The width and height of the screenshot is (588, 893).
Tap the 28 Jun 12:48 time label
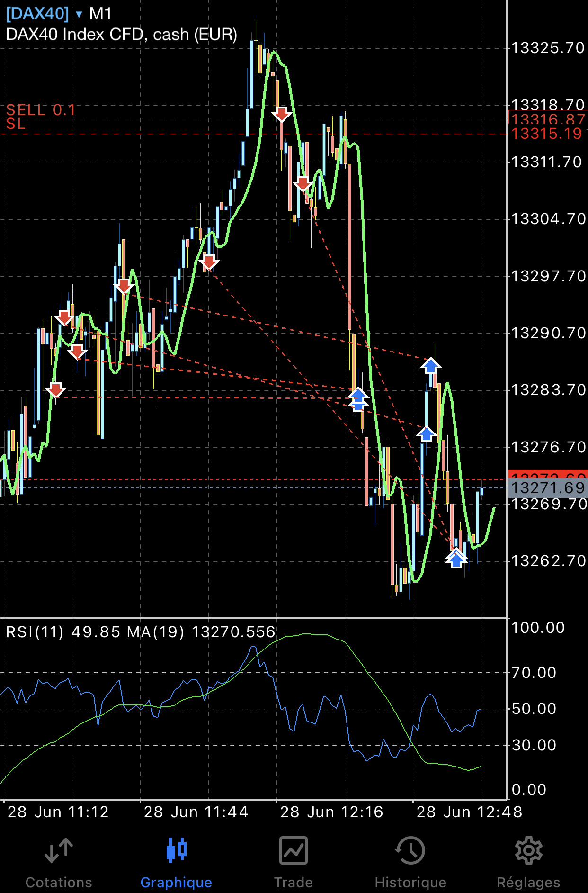coord(470,812)
